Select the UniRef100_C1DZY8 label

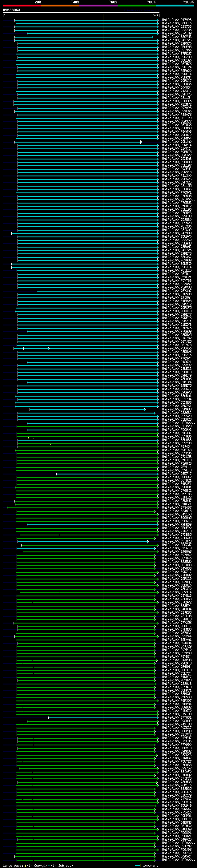click(x=177, y=325)
